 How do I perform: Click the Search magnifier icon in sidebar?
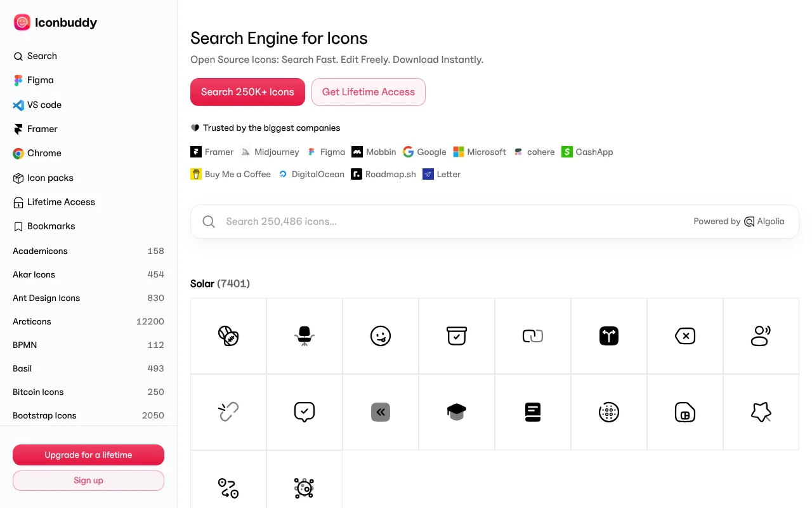(x=18, y=57)
